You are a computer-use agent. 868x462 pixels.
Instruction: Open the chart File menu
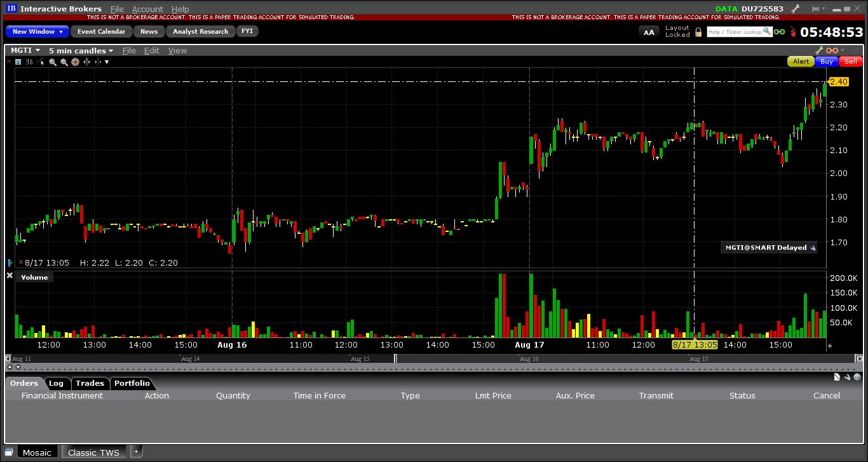click(x=129, y=50)
